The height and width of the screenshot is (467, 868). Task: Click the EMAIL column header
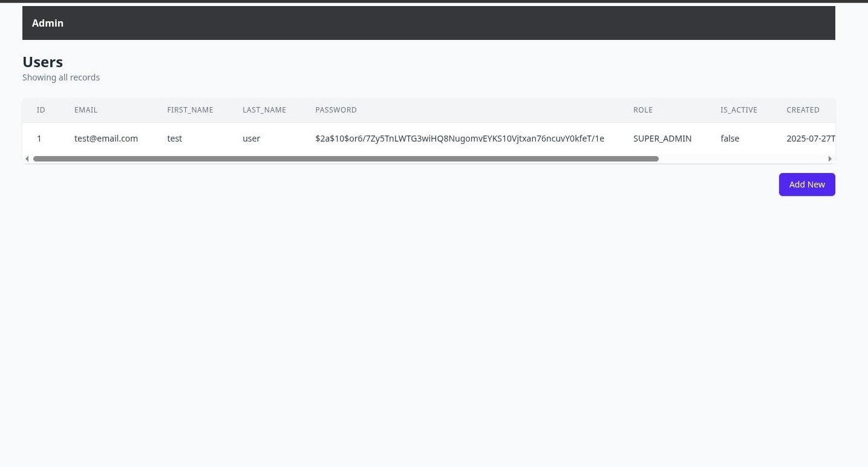pos(86,110)
